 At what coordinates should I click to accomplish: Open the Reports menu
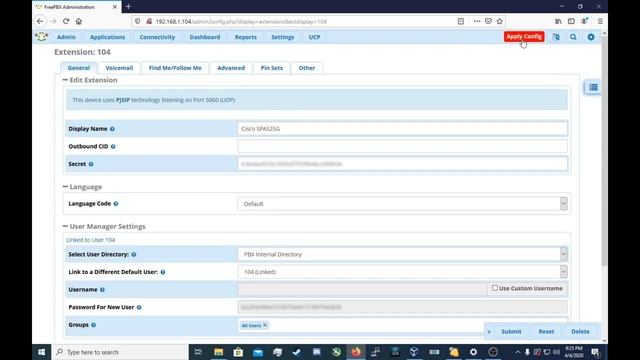coord(246,37)
